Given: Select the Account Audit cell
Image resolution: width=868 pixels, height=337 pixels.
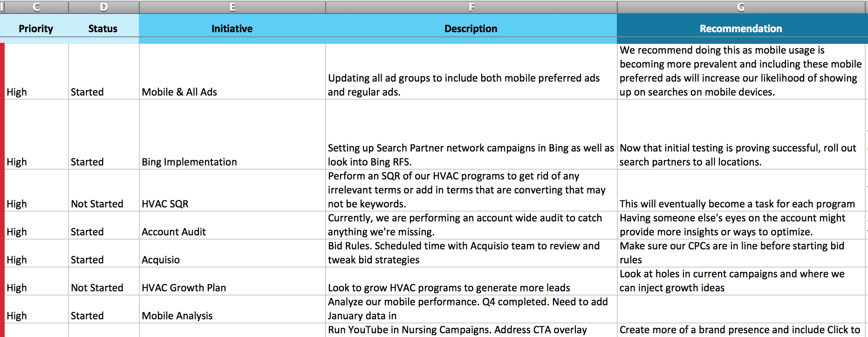Looking at the screenshot, I should 232,225.
